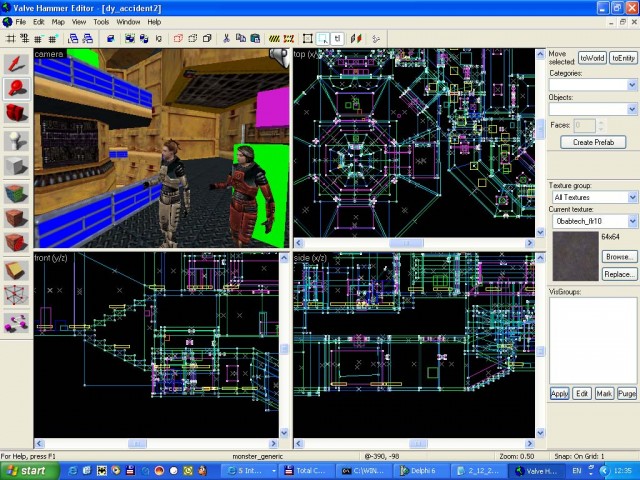Screen dimensions: 640x480
Task: Select the Selection arrow tool
Action: (16, 64)
